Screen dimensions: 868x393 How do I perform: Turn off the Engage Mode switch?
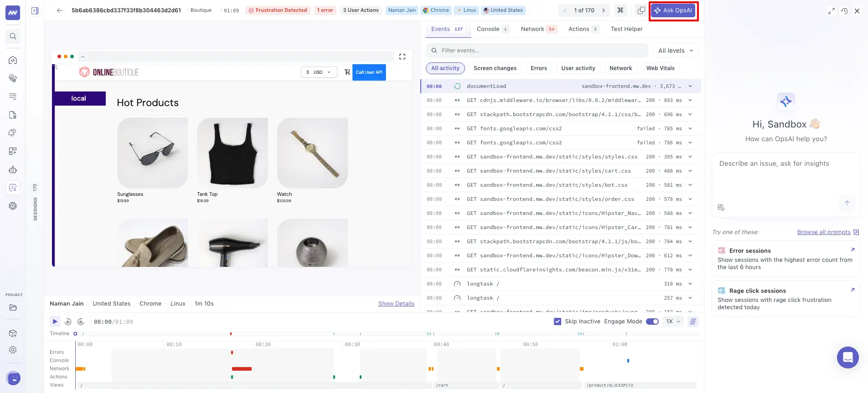click(x=652, y=322)
